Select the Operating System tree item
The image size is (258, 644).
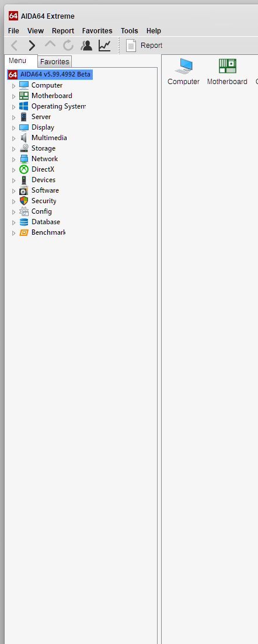(x=58, y=106)
